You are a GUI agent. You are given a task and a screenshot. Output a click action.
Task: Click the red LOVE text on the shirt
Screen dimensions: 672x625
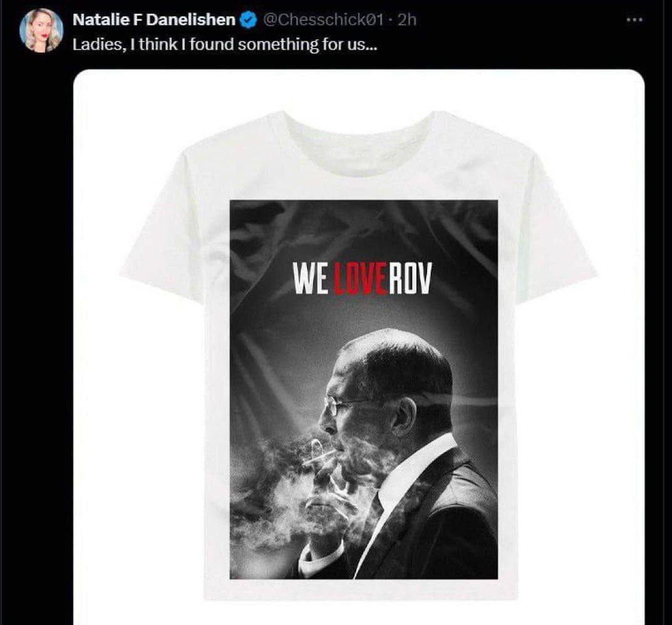361,278
